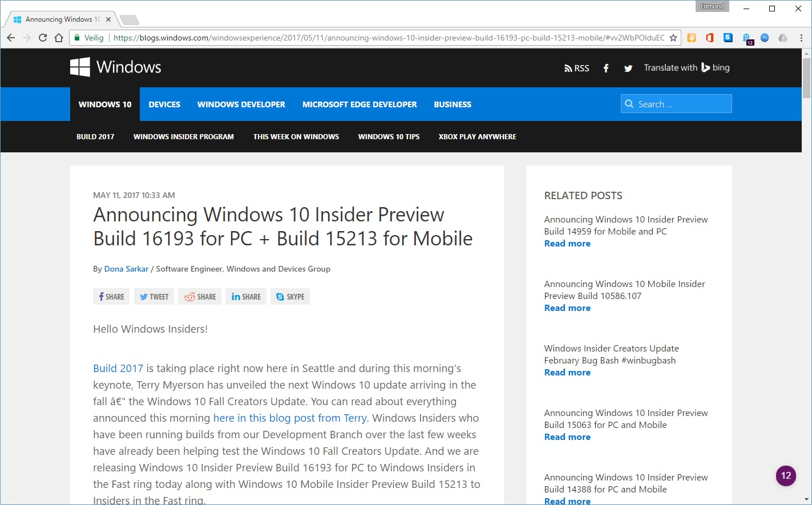This screenshot has width=812, height=505.
Task: Click the Edmond profile button
Action: pos(712,6)
